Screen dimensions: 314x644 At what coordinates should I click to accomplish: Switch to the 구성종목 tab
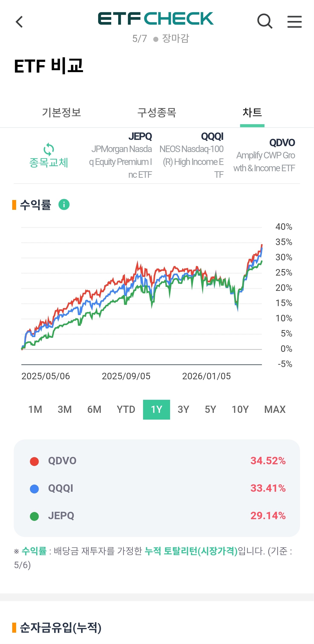click(x=157, y=112)
